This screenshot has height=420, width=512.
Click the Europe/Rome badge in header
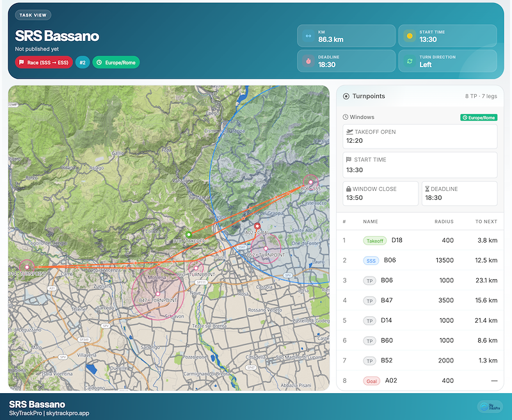(116, 62)
